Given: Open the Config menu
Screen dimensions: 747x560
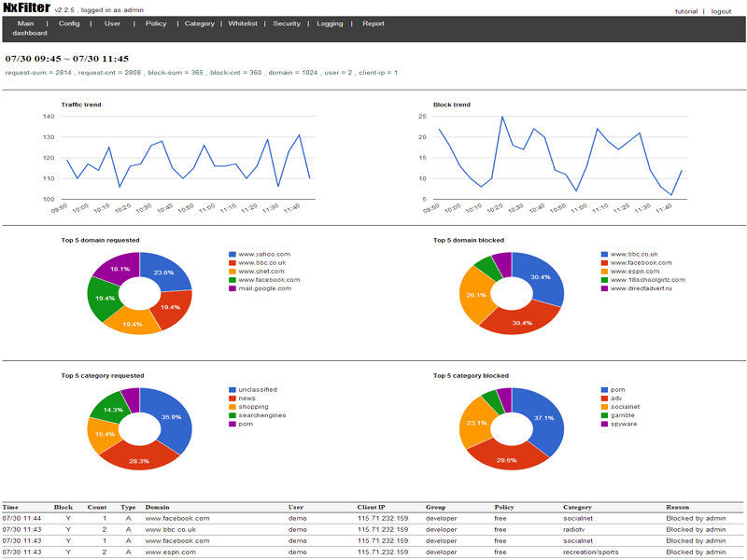Looking at the screenshot, I should coord(69,23).
